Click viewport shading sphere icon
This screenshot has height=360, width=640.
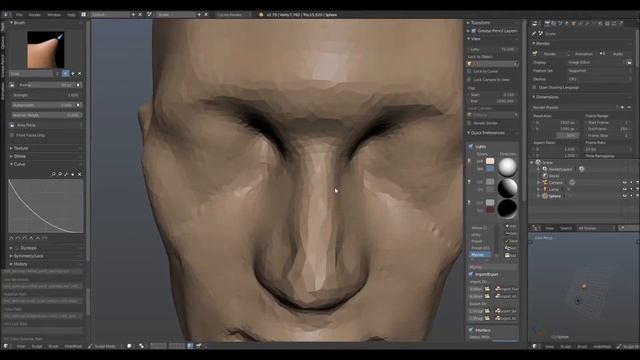coord(129,346)
